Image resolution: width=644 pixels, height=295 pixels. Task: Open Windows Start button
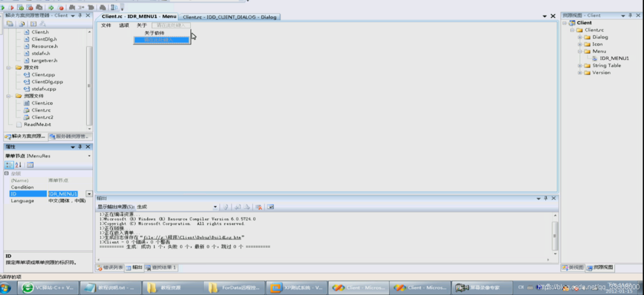5,288
